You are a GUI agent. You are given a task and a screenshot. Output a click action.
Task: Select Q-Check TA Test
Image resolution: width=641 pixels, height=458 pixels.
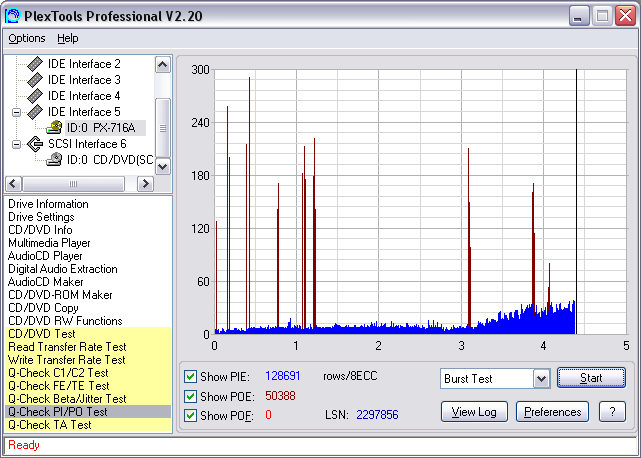pyautogui.click(x=88, y=425)
